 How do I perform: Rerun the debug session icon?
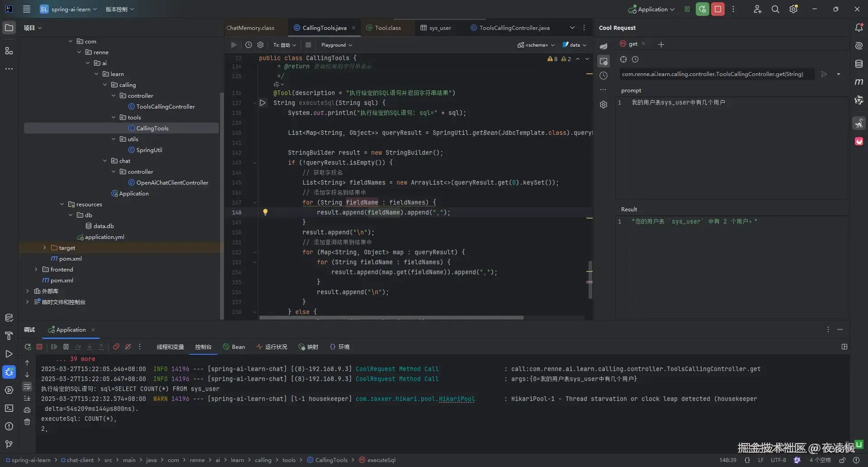click(28, 347)
